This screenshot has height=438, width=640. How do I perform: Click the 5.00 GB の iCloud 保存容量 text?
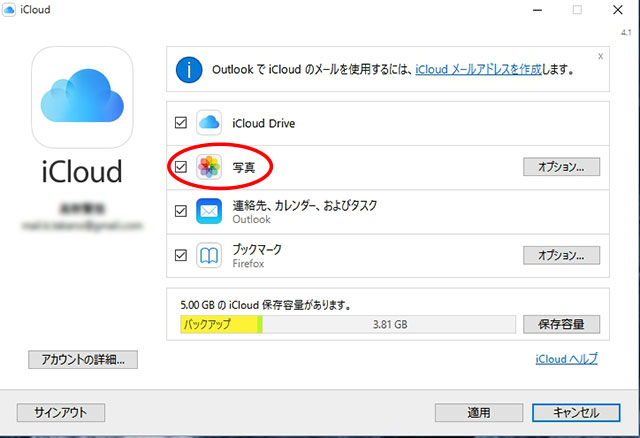pyautogui.click(x=265, y=305)
